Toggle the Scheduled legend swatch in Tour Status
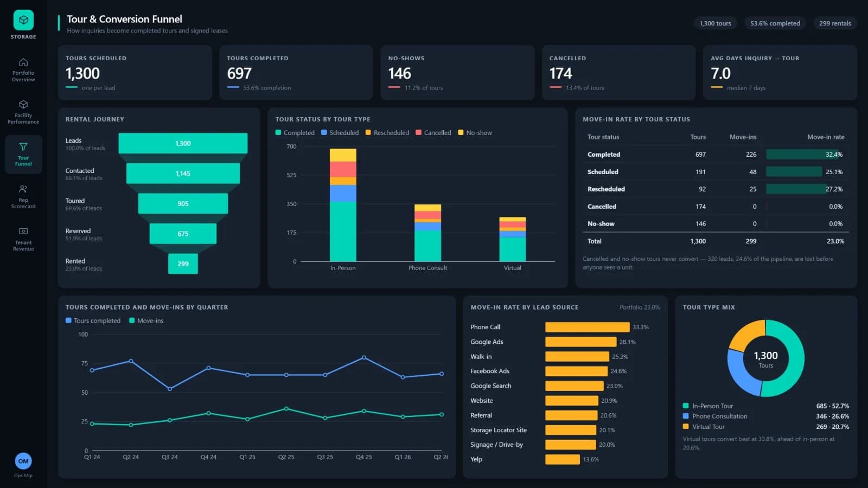The image size is (868, 488). coord(324,133)
